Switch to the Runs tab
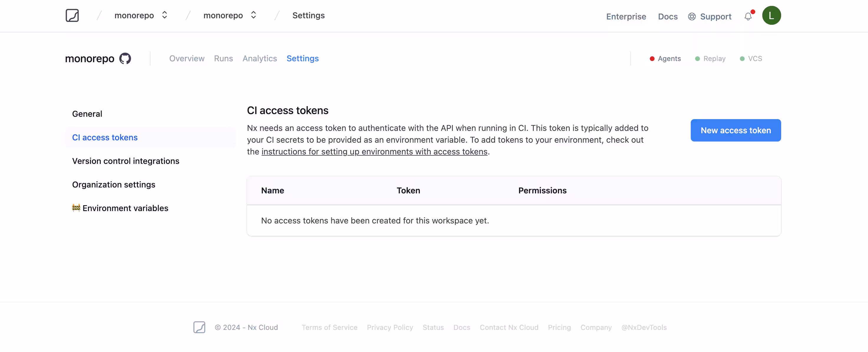Image resolution: width=868 pixels, height=352 pixels. pos(223,58)
